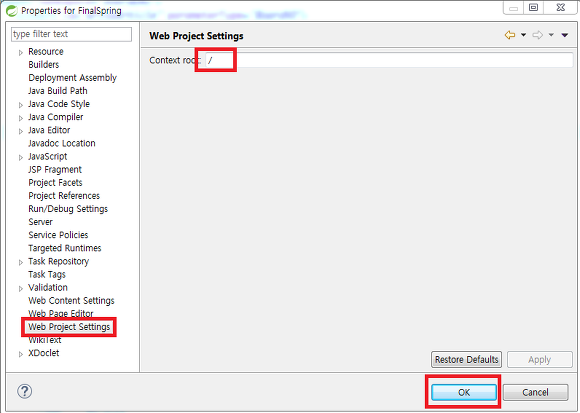Select the Server page
The width and height of the screenshot is (580, 413).
(x=40, y=222)
